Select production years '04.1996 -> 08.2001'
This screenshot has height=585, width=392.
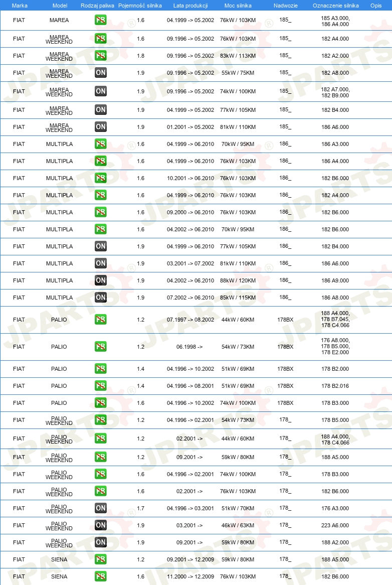pyautogui.click(x=190, y=386)
